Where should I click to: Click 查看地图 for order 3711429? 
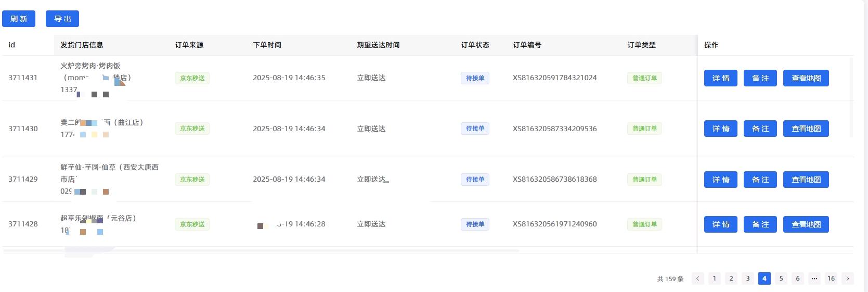(806, 180)
